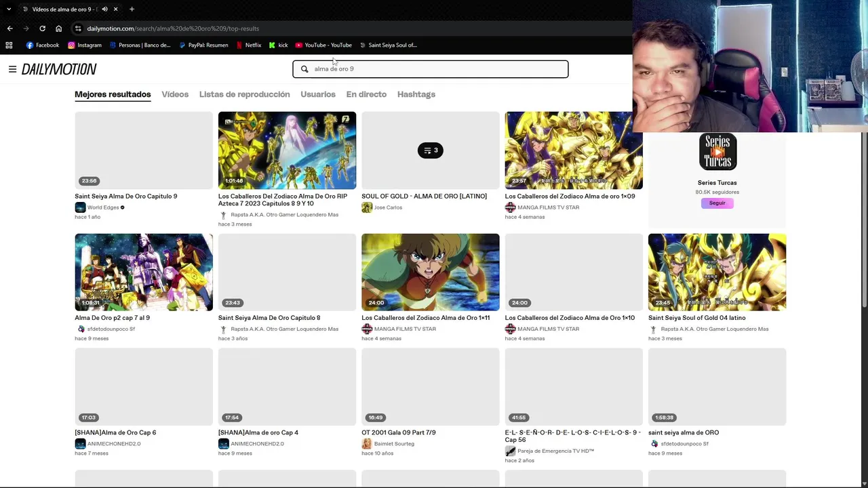
Task: Open Jose Carlos channel avatar
Action: pos(367,207)
